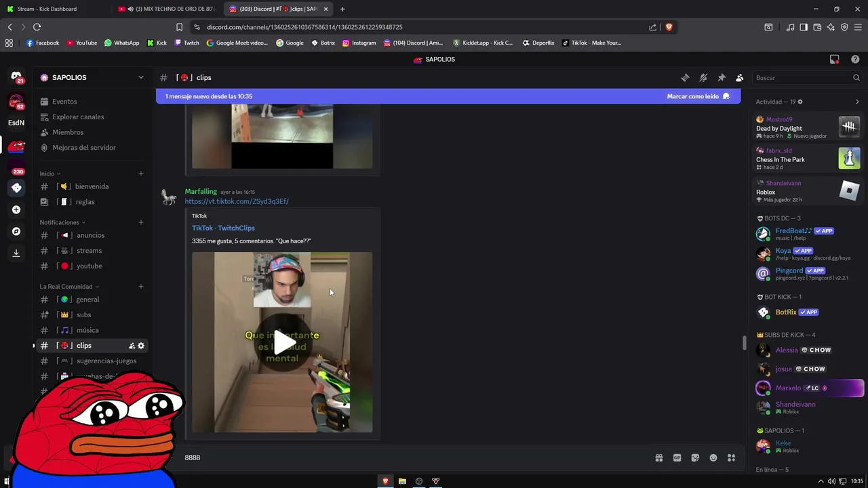Open pinned messages icon
Screen dimensions: 868x488
click(x=722, y=78)
